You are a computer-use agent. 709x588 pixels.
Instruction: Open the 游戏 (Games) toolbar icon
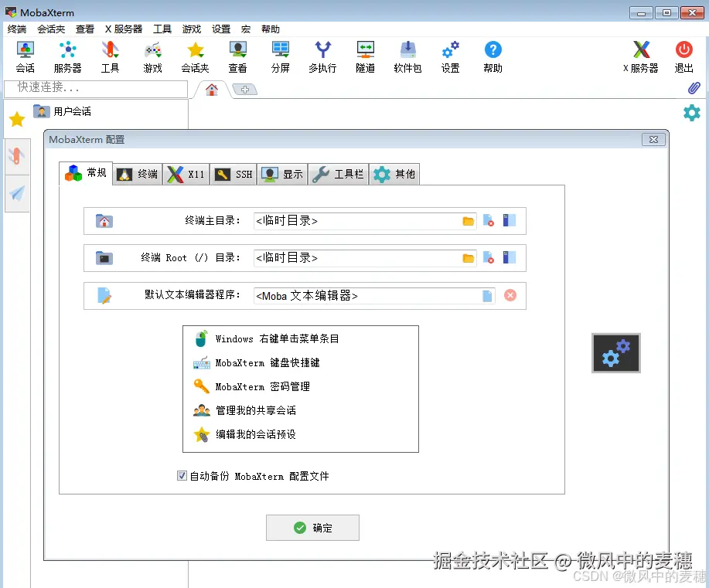[152, 54]
